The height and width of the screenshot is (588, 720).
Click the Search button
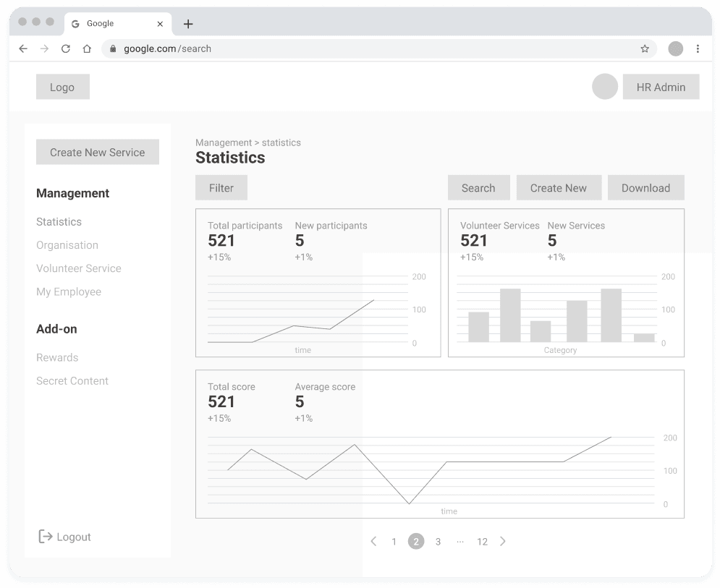[479, 187]
